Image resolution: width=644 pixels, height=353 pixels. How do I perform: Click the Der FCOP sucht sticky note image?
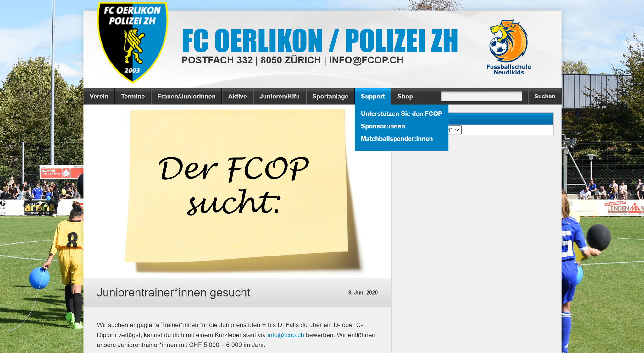pyautogui.click(x=237, y=191)
